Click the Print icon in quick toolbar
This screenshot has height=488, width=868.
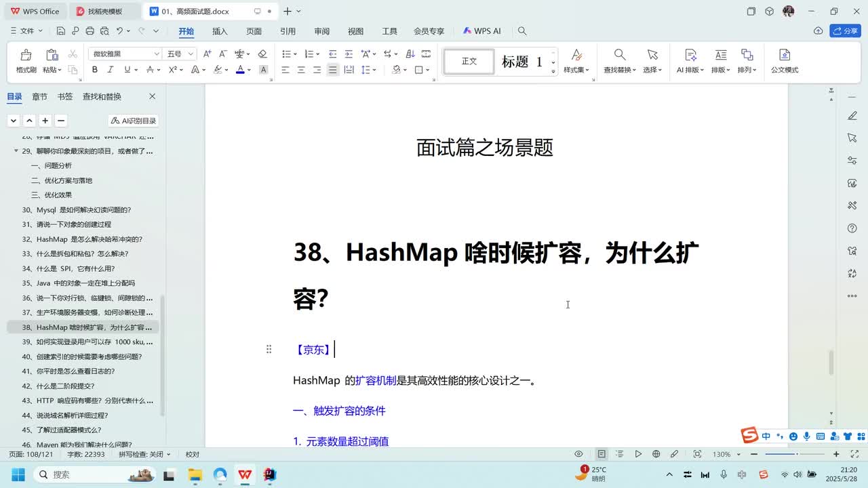pyautogui.click(x=90, y=30)
